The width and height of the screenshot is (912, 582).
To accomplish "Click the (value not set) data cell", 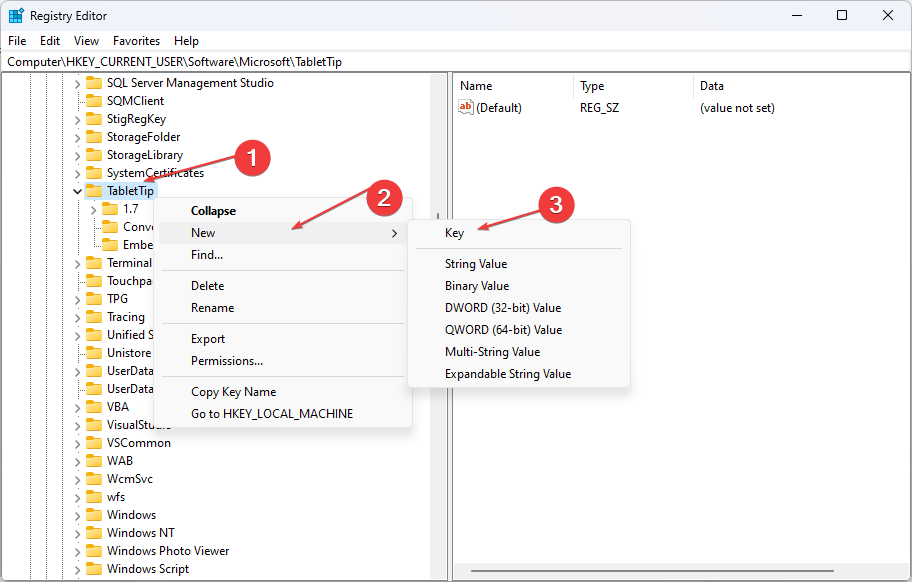I will 737,108.
